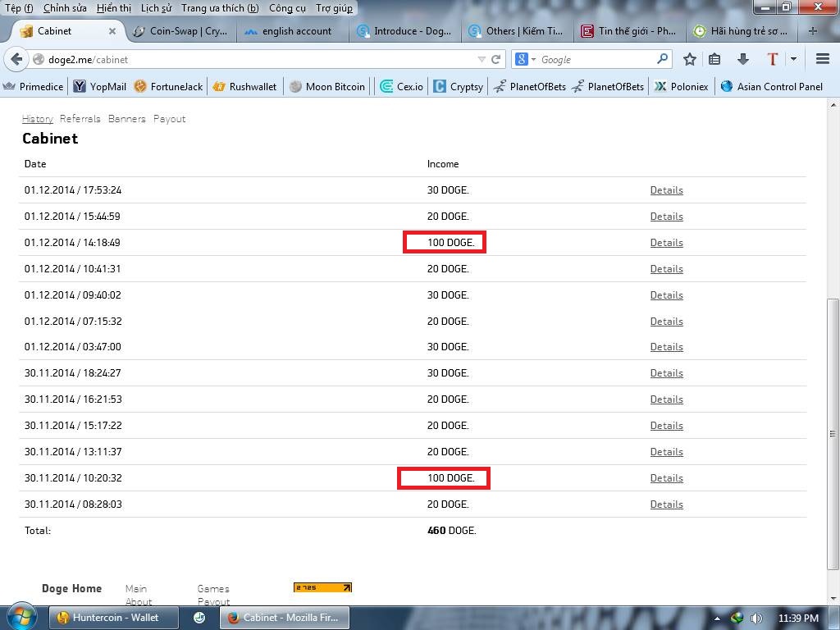The image size is (840, 630).
Task: Click the scrollbar up arrow
Action: pos(833,105)
